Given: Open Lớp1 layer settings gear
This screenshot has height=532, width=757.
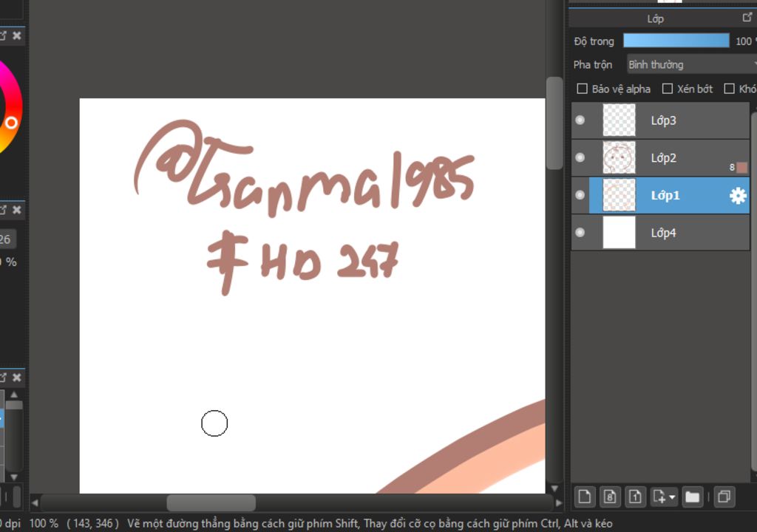Looking at the screenshot, I should click(x=738, y=196).
